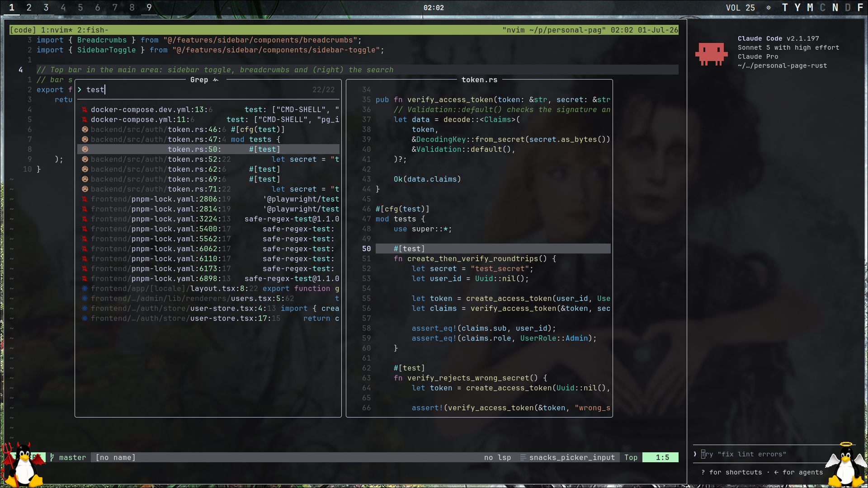Click the YAML icon on pnpm-lock.yaml:6173 row
The width and height of the screenshot is (868, 488).
click(x=85, y=269)
